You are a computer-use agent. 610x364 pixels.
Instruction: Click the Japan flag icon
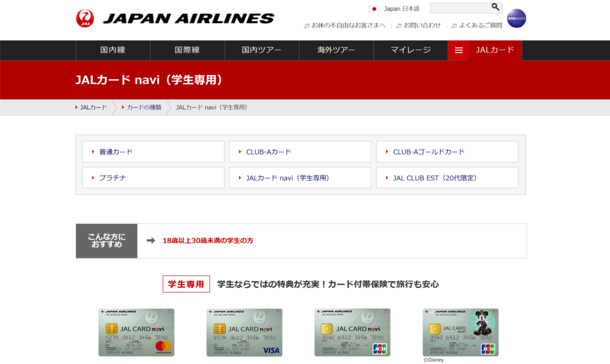374,9
